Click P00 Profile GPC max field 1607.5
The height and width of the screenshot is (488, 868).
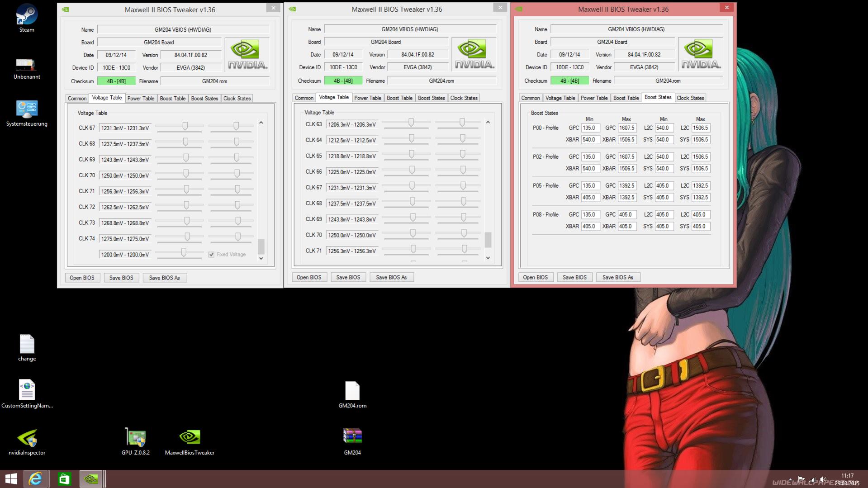click(627, 128)
